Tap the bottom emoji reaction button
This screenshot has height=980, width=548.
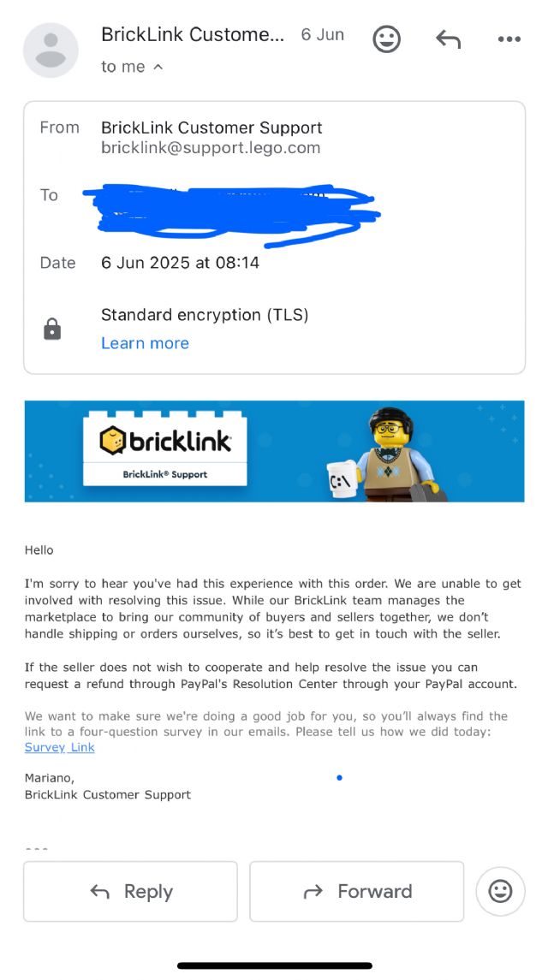(x=500, y=891)
